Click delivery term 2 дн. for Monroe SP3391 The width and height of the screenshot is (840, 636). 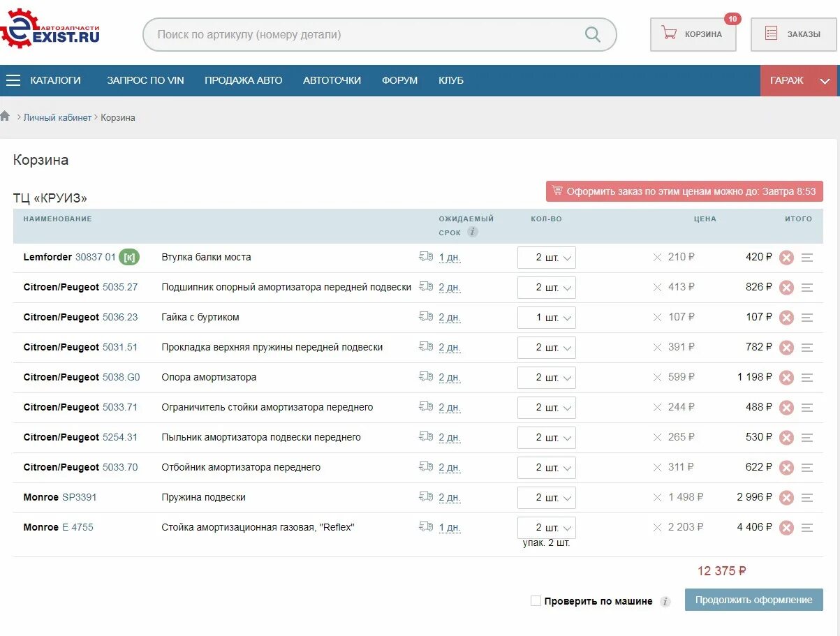click(x=450, y=498)
